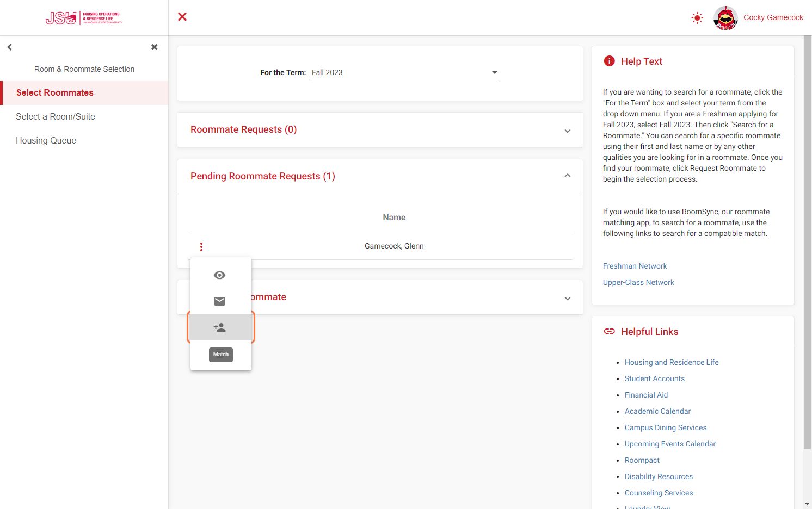Click the Name column header
Screen dimensions: 812x509
[394, 218]
